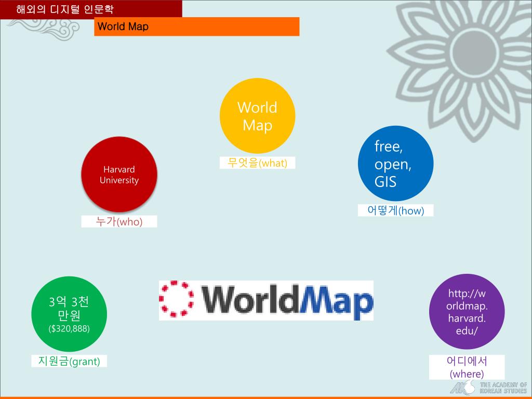The height and width of the screenshot is (399, 532).
Task: Click the WorldMap logo image
Action: pos(266,301)
